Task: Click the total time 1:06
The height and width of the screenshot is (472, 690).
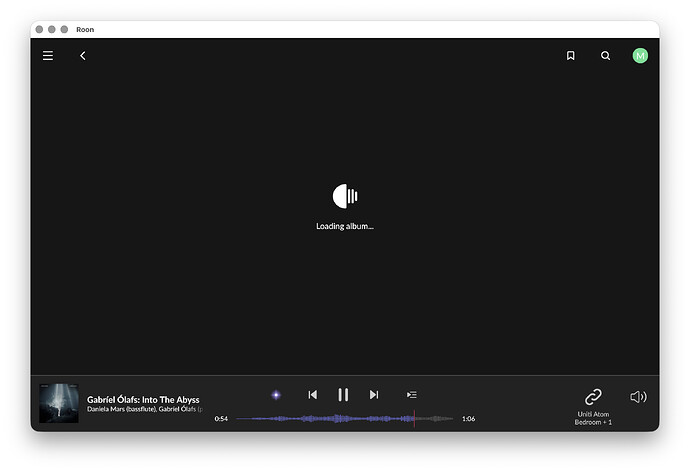Action: pyautogui.click(x=468, y=419)
